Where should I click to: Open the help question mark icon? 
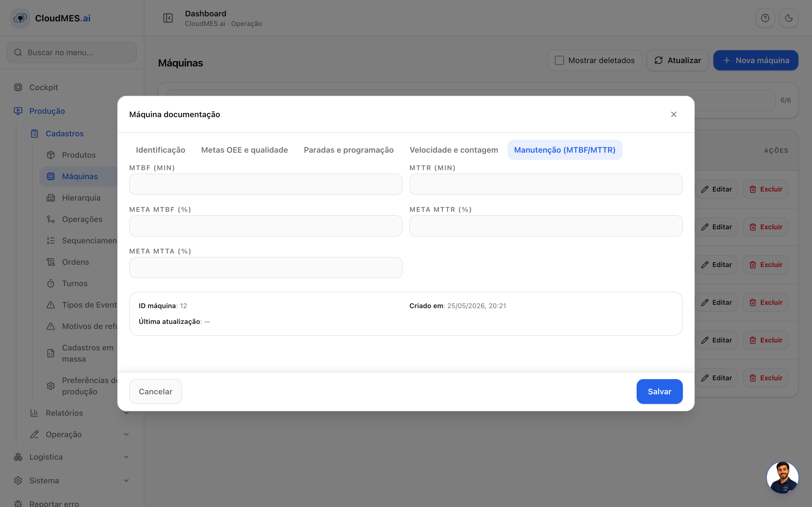coord(765,18)
